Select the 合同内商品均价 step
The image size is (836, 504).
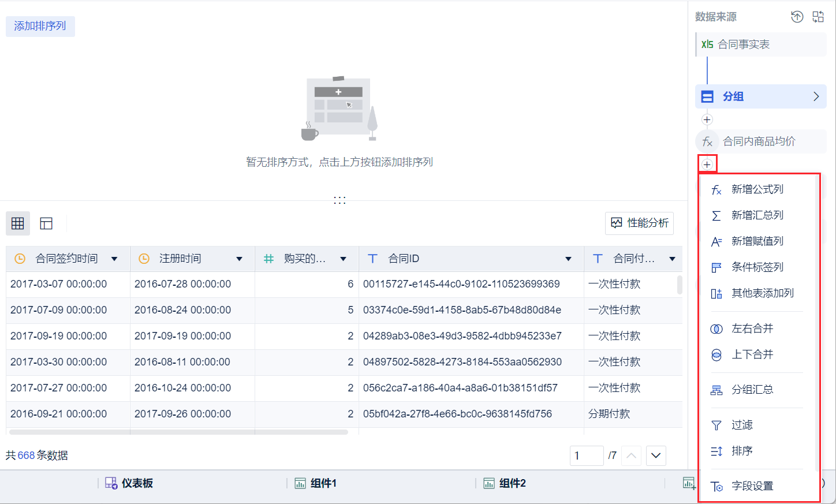pos(761,141)
